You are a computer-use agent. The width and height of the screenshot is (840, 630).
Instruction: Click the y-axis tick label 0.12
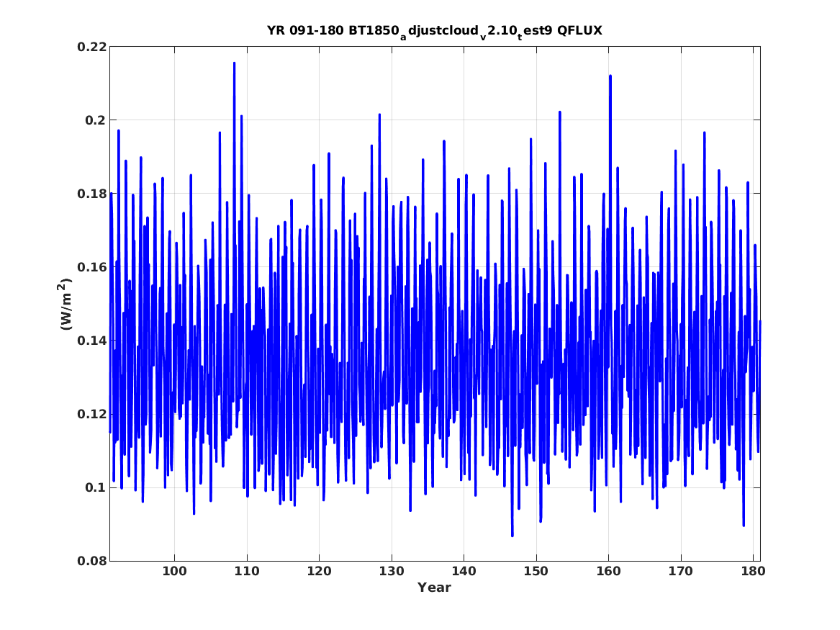click(91, 414)
